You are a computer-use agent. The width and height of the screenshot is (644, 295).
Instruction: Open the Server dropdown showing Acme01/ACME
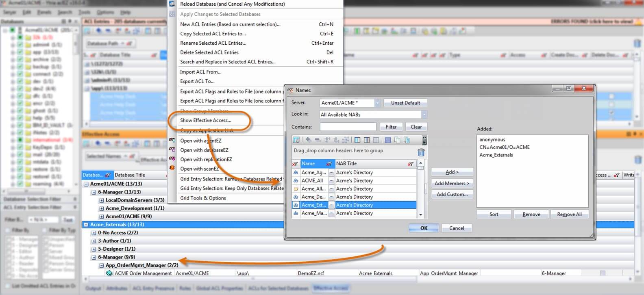(377, 103)
